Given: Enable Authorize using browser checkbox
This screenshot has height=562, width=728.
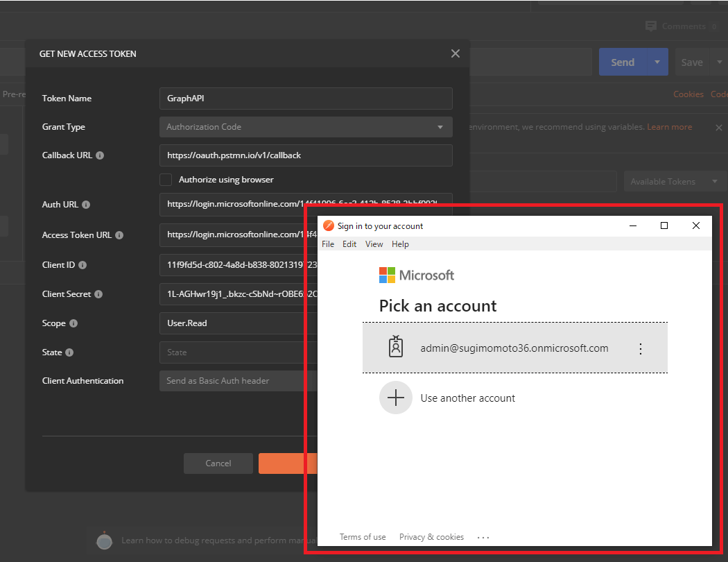Looking at the screenshot, I should [166, 180].
